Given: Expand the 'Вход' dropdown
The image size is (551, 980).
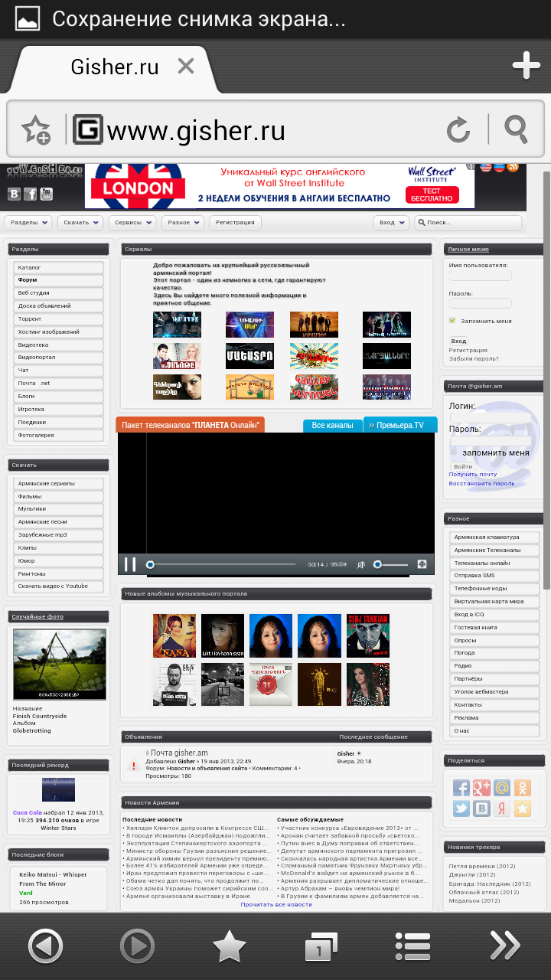Looking at the screenshot, I should click(x=391, y=223).
